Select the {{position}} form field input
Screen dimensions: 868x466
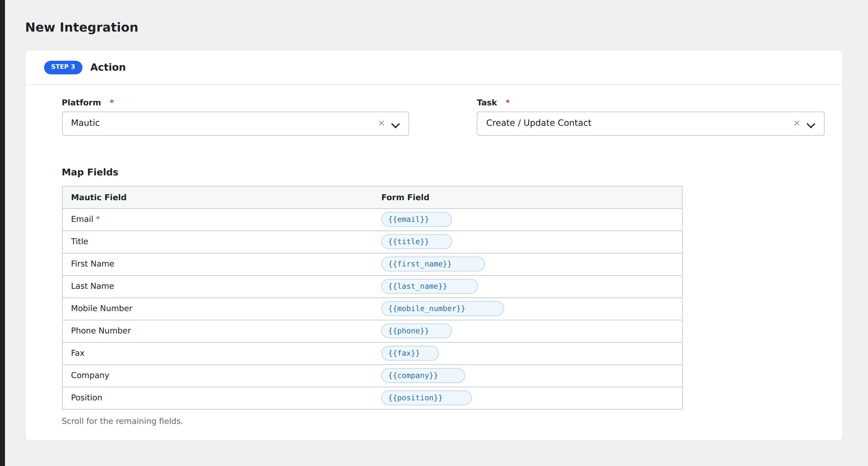[x=426, y=398]
